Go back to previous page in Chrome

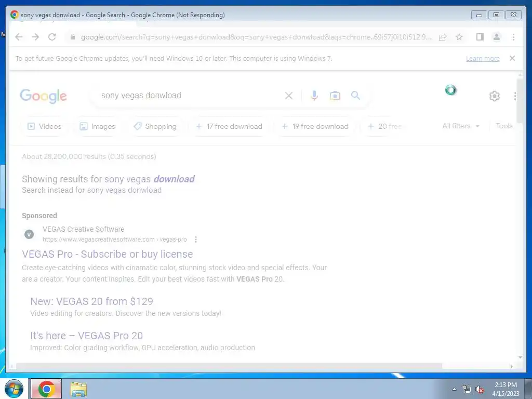[x=19, y=37]
